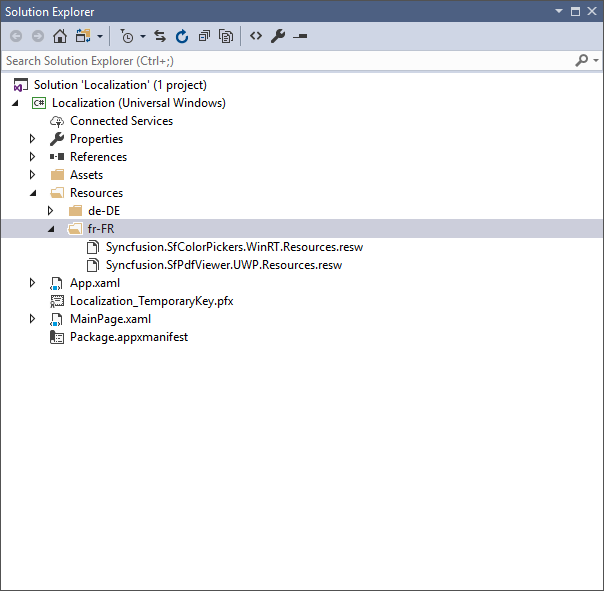
Task: Click the Home icon in the toolbar
Action: point(60,36)
